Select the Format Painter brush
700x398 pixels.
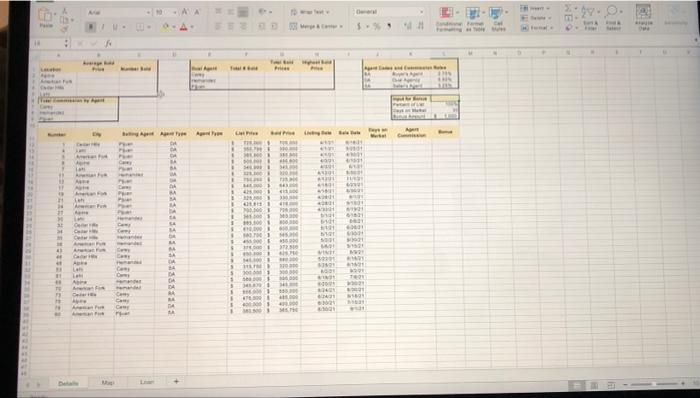tap(64, 29)
